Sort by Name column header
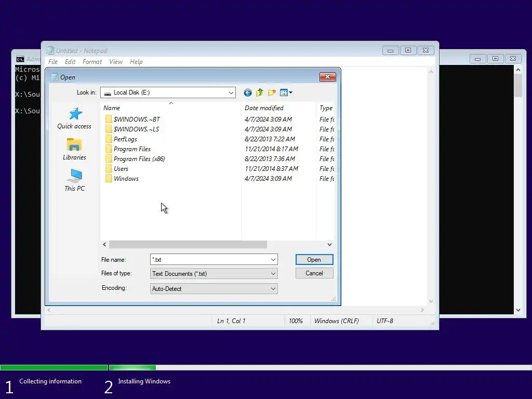532x399 pixels. tap(170, 108)
